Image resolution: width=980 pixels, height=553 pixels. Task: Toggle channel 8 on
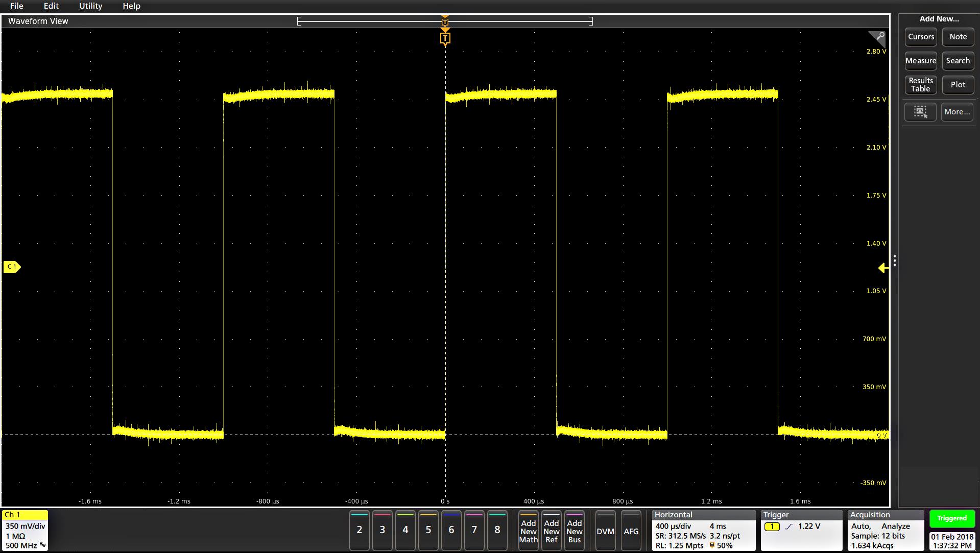point(497,530)
